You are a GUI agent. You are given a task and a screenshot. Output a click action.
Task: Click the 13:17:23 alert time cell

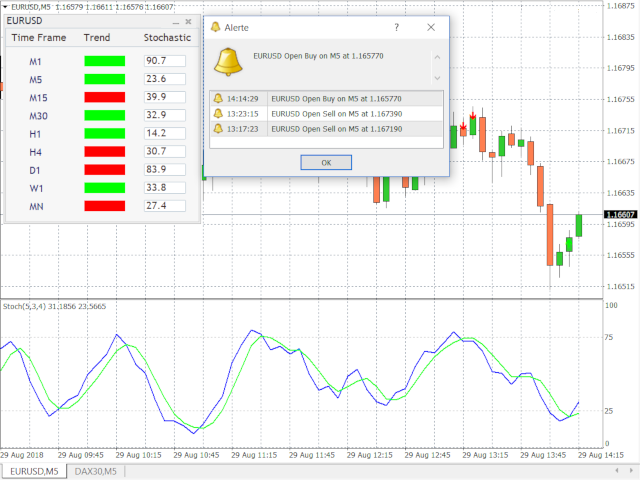[242, 129]
